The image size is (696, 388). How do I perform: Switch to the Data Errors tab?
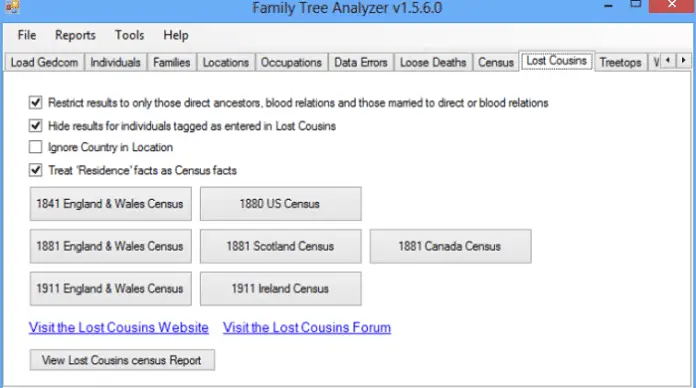[360, 63]
